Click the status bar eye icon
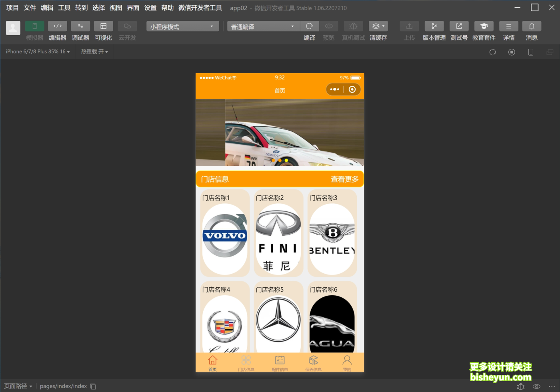 536,386
